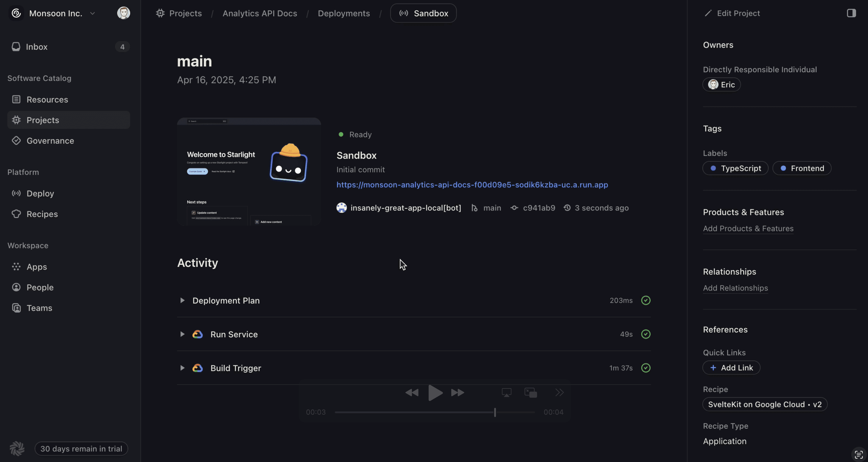This screenshot has height=462, width=868.
Task: Click the c941ab9 commit hash
Action: click(539, 208)
